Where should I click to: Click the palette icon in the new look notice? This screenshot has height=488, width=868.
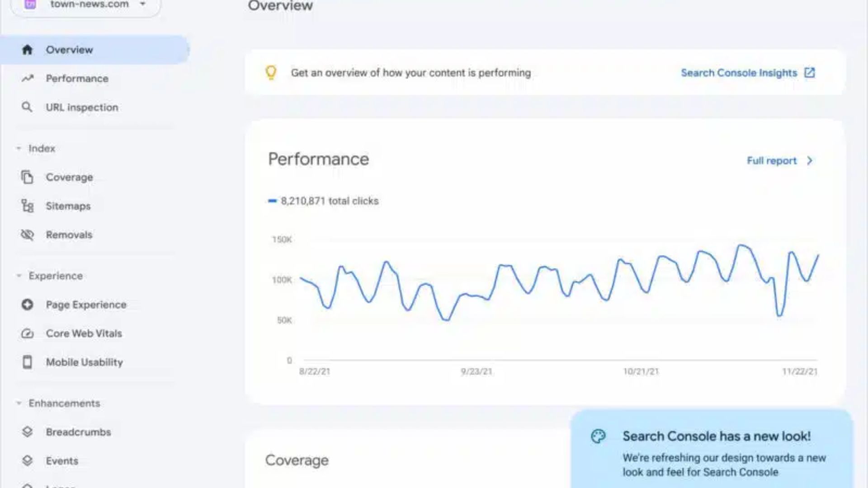coord(598,436)
